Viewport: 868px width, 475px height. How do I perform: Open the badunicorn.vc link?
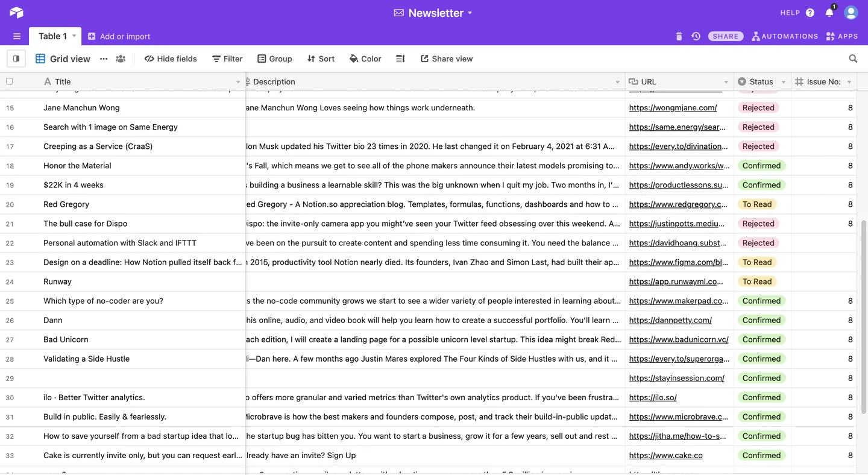tap(679, 339)
